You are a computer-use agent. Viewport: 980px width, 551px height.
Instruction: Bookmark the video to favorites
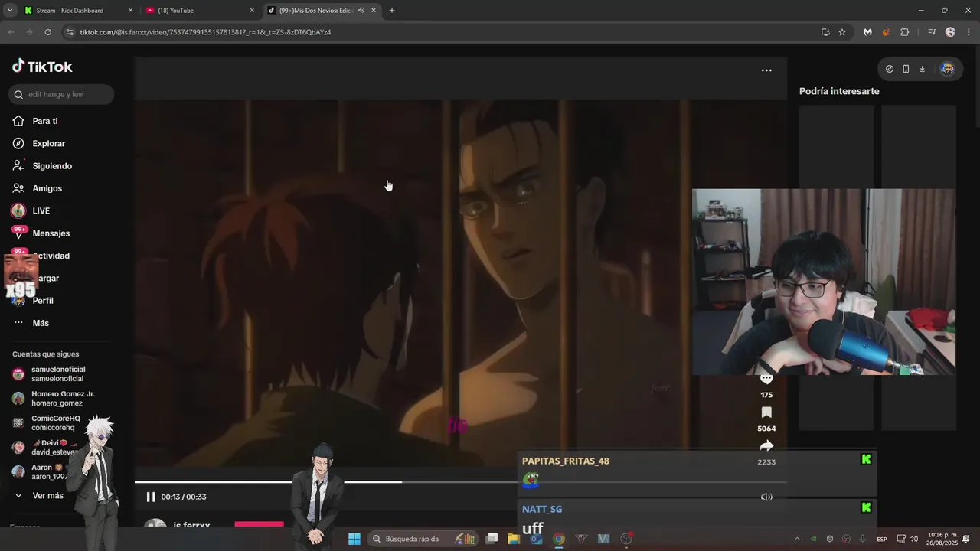point(766,413)
